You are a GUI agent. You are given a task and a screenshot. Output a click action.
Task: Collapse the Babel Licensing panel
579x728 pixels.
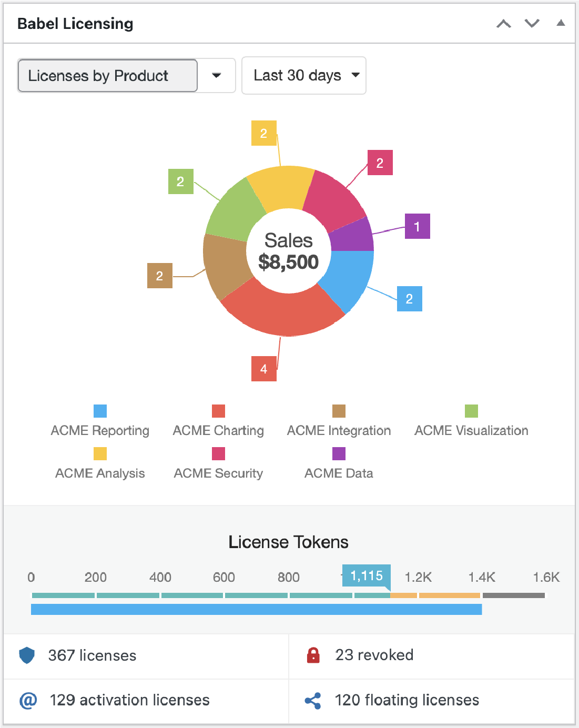point(561,23)
